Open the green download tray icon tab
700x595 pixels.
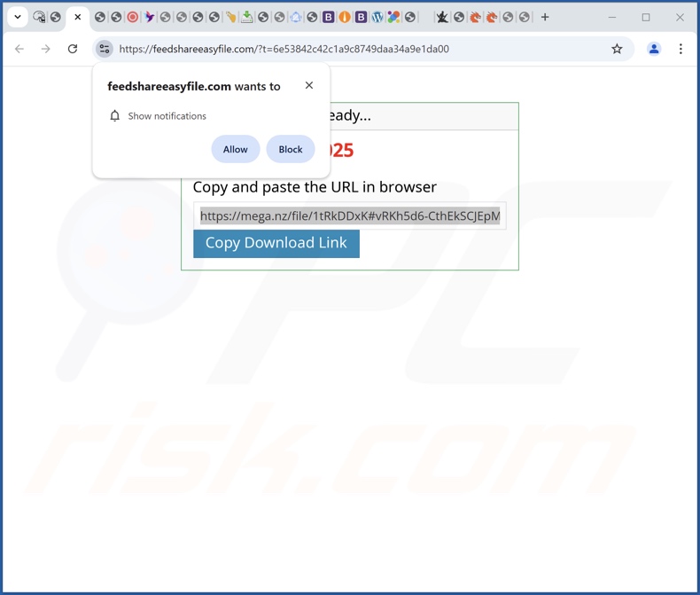tap(247, 17)
